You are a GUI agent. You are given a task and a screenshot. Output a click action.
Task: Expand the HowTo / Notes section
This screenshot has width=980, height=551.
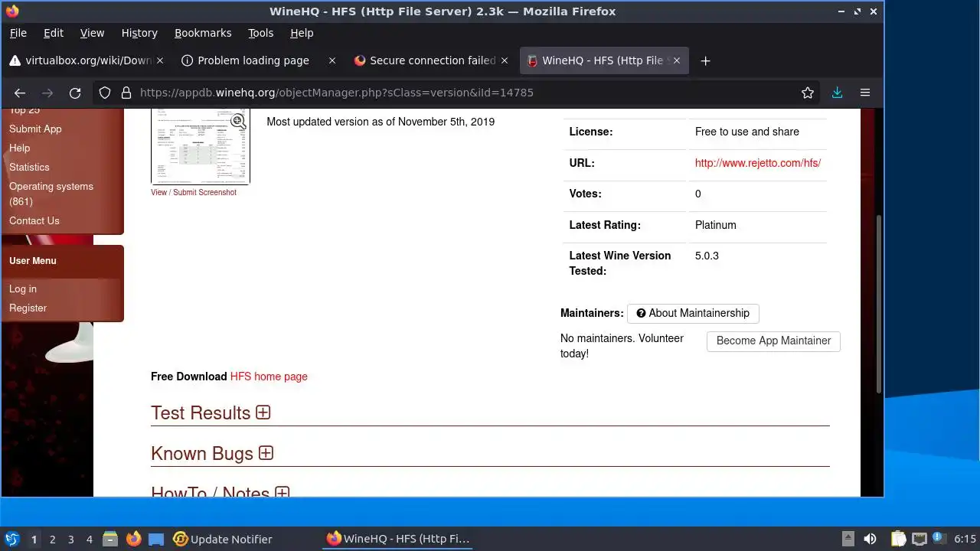click(282, 492)
